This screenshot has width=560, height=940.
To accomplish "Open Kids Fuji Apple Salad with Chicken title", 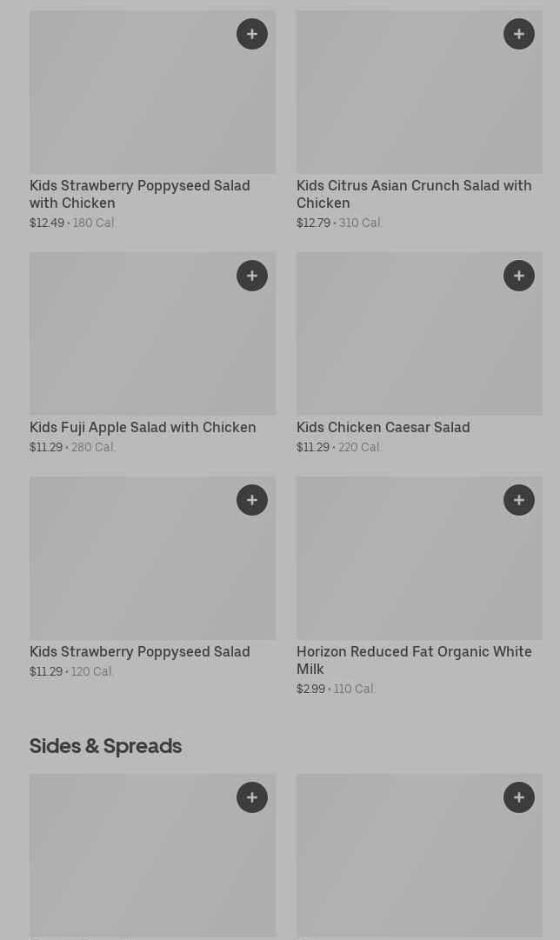I will [x=143, y=427].
